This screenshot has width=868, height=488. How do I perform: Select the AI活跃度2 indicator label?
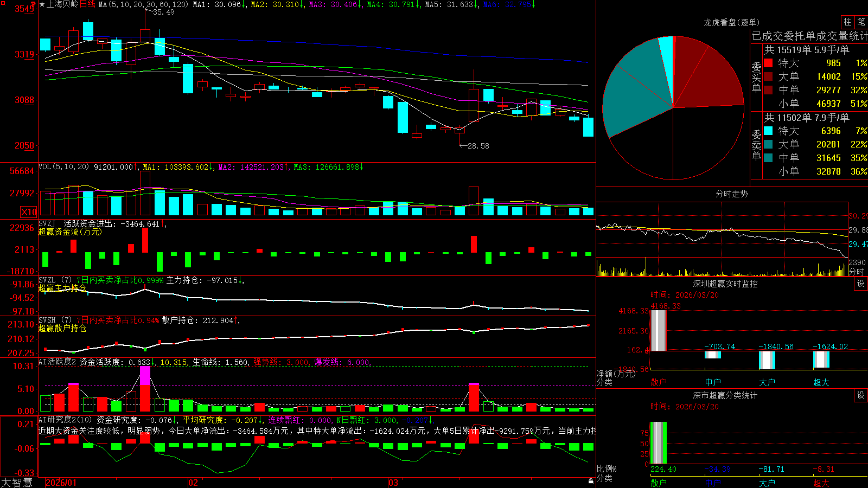coord(58,362)
